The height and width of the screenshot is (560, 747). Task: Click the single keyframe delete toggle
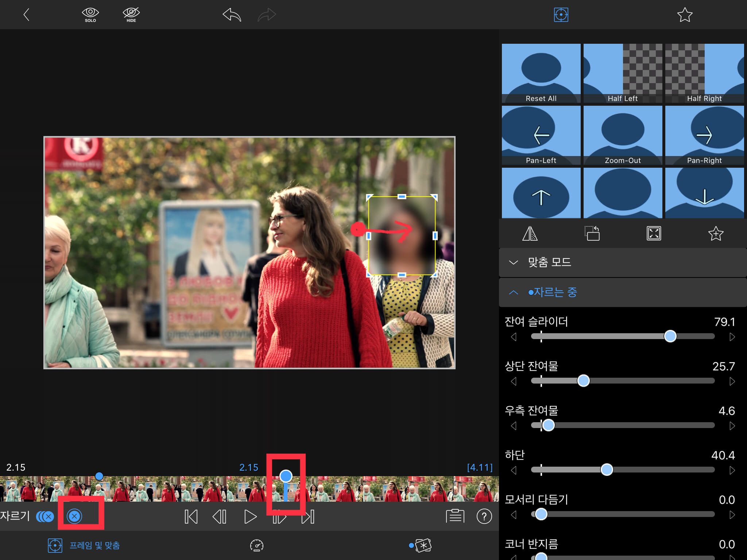(74, 516)
